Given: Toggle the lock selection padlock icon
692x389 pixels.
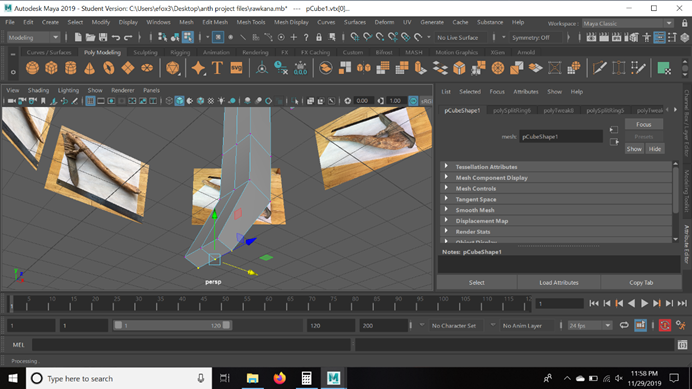Looking at the screenshot, I should [319, 38].
